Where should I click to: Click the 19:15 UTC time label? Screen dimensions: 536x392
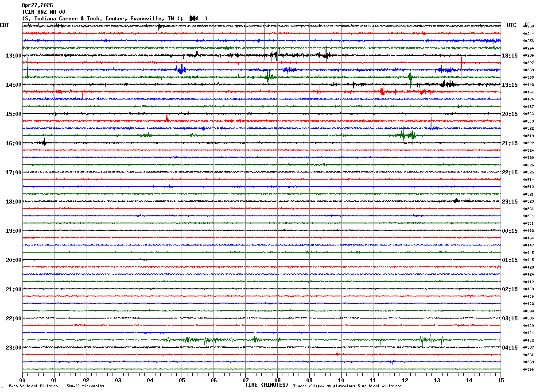point(510,85)
